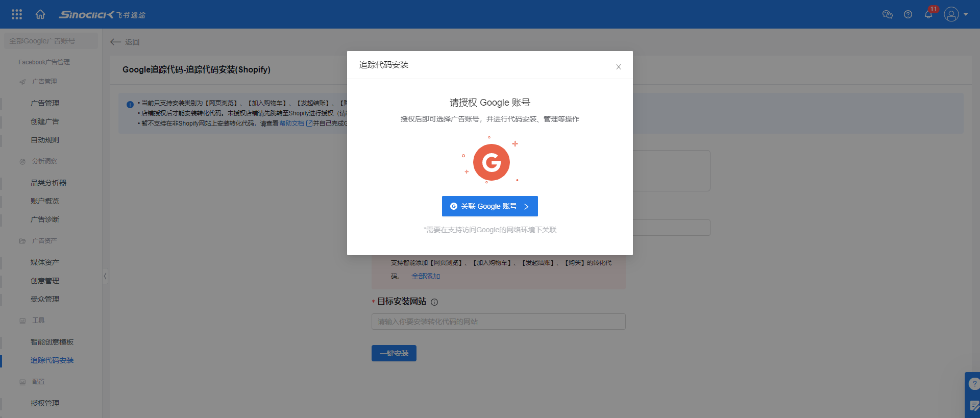Focus the 目标安装网站 input field
This screenshot has height=418, width=980.
pos(499,322)
